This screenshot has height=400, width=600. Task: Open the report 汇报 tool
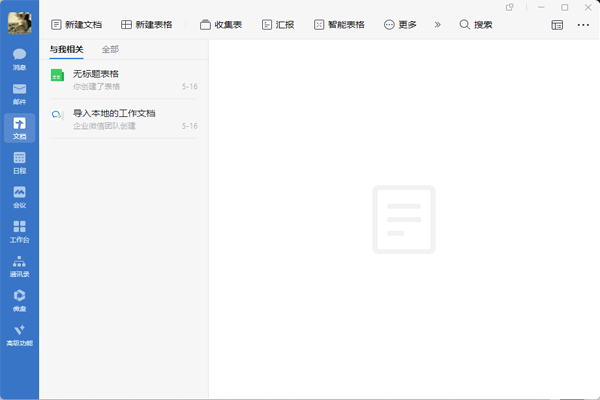pos(278,25)
